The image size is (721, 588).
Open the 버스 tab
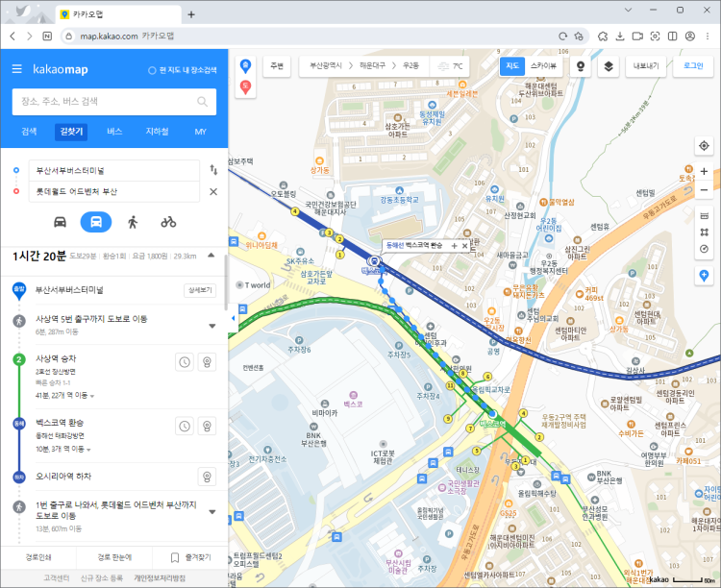[x=114, y=132]
